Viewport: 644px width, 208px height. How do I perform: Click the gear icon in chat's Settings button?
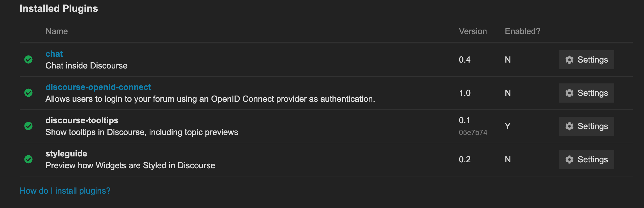[x=569, y=60]
